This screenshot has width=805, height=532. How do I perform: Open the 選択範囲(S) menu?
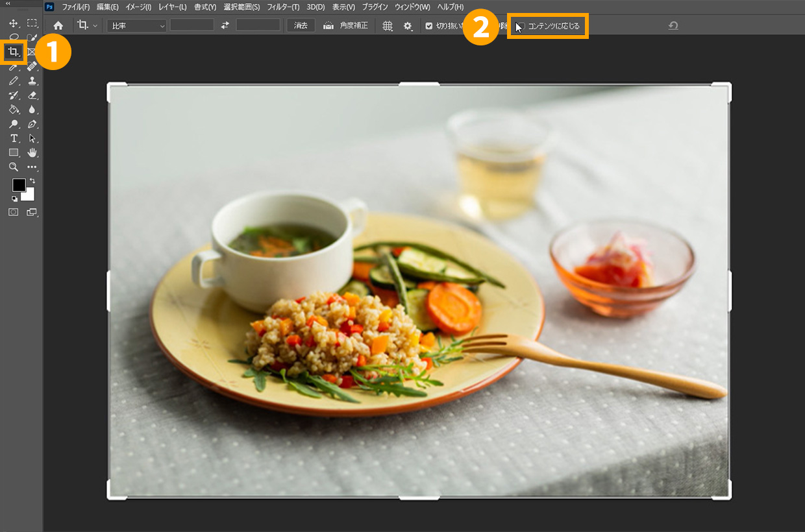pos(241,6)
